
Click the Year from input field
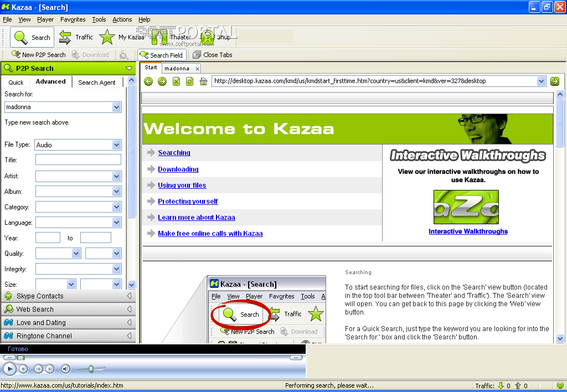click(48, 238)
